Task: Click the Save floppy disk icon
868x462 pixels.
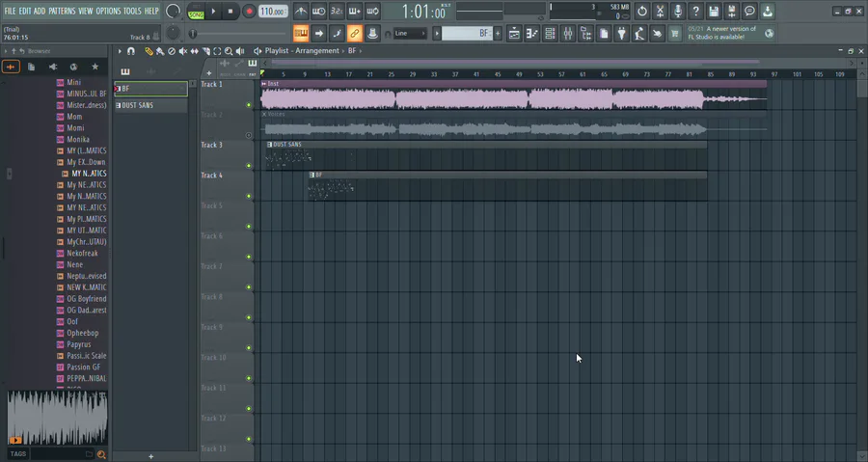Action: [714, 11]
